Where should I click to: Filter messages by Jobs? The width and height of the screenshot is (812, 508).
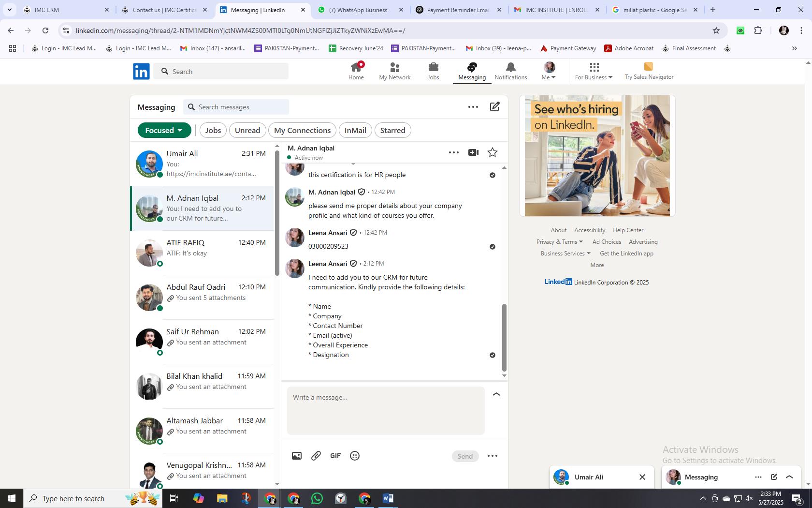pos(213,130)
